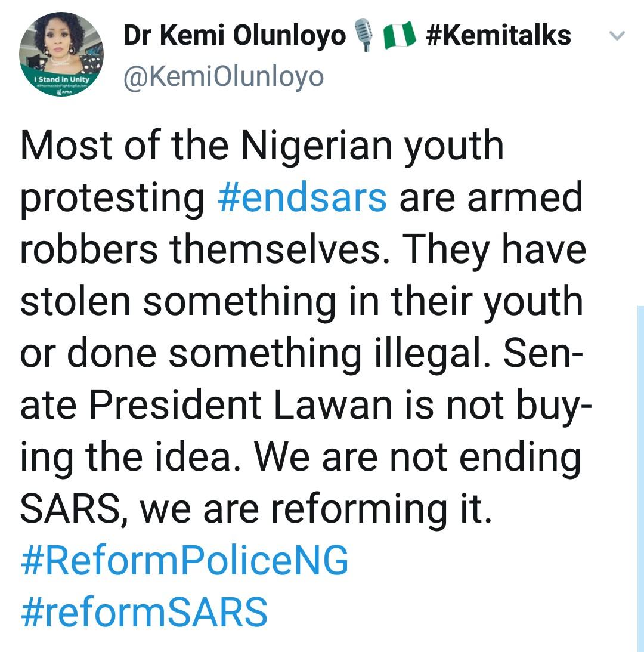
Task: Click the 'Most of the Nigerian youth' line
Action: 262,146
